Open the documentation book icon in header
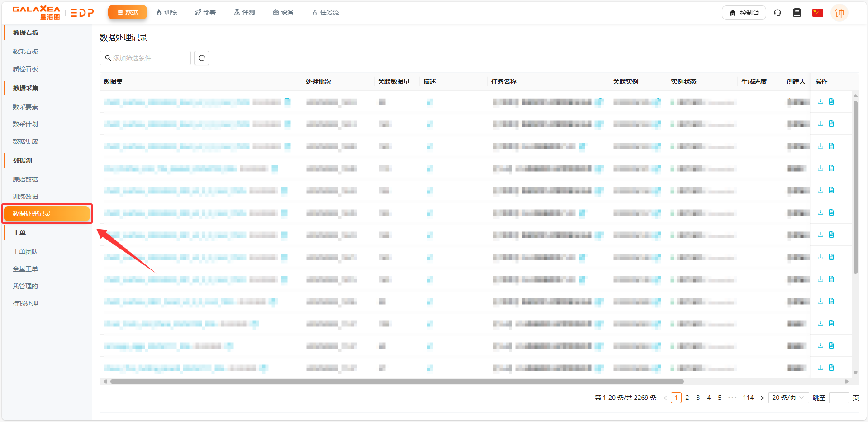Viewport: 868px width, 422px height. (x=797, y=13)
